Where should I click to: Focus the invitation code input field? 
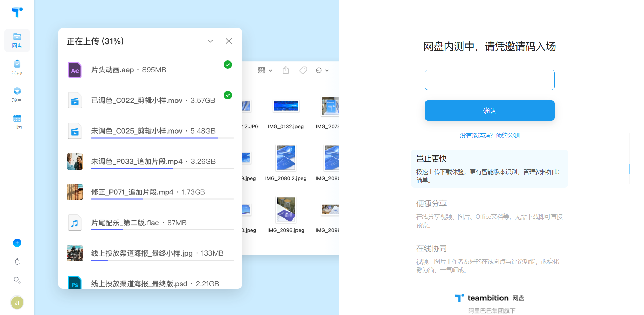(x=490, y=80)
